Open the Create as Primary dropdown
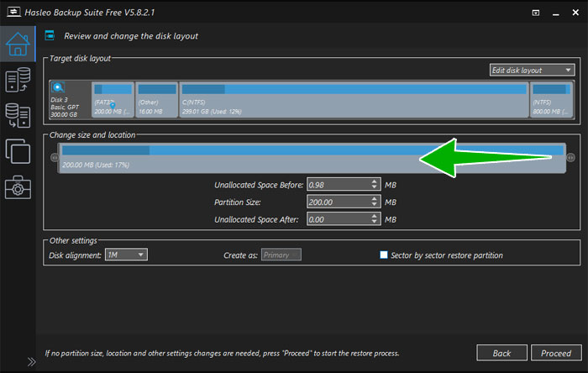Viewport: 588px width, 373px height. pyautogui.click(x=281, y=255)
